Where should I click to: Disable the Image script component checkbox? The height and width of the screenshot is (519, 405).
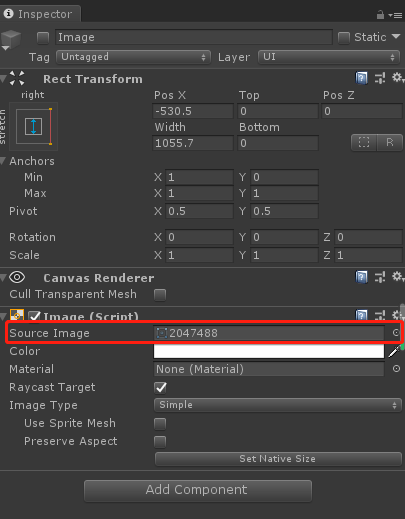pos(34,316)
